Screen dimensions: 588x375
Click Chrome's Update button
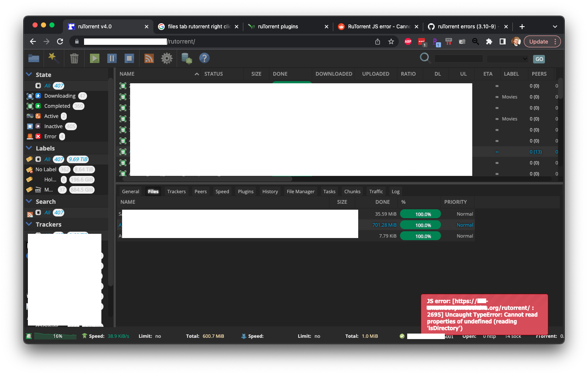click(x=539, y=41)
